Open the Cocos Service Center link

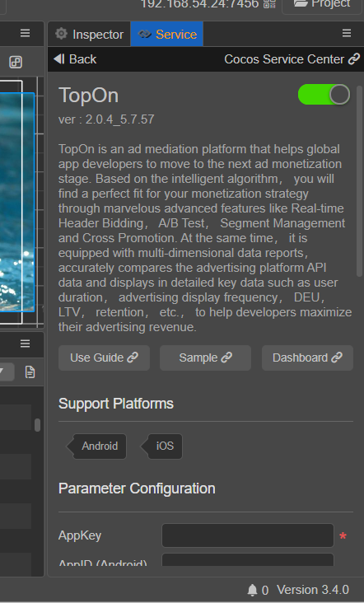[292, 59]
